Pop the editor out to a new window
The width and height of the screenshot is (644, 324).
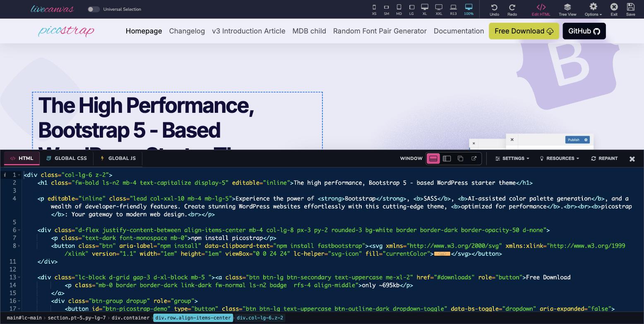coord(474,159)
